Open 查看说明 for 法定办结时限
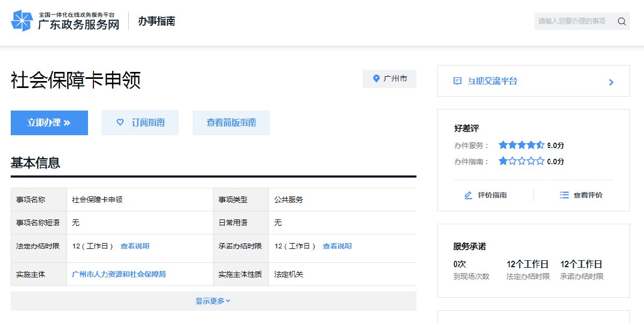 pos(135,246)
